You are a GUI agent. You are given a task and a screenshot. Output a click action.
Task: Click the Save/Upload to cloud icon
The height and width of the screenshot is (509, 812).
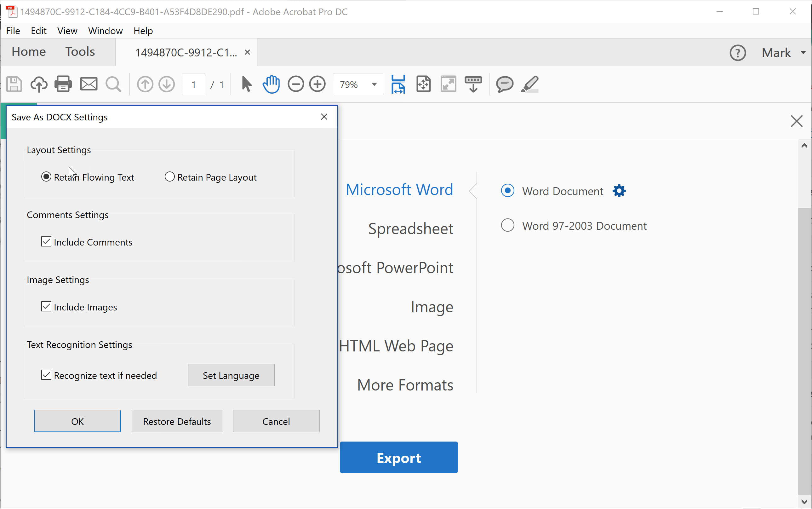click(38, 84)
